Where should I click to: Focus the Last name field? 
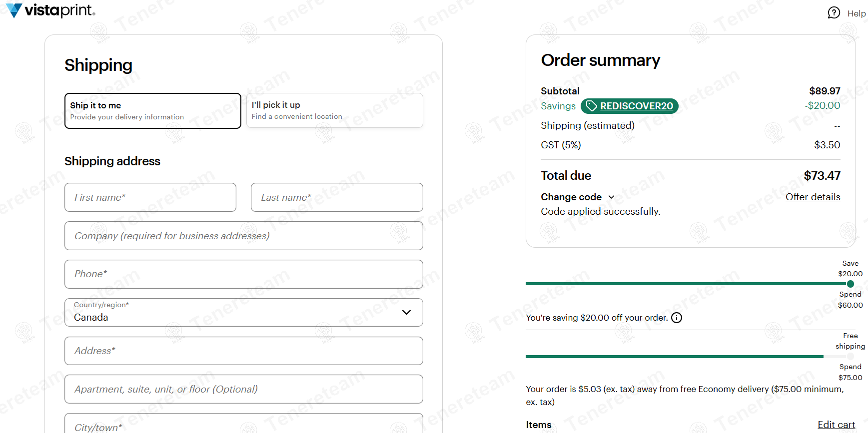336,197
